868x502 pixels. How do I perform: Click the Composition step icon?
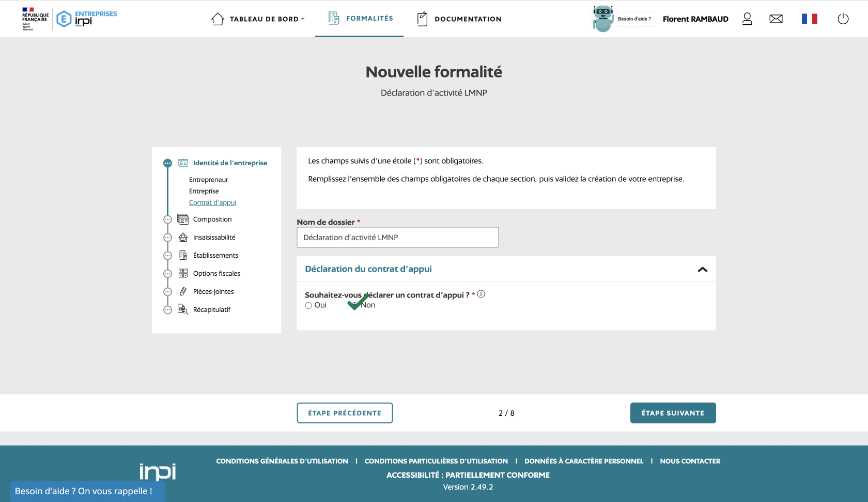183,219
